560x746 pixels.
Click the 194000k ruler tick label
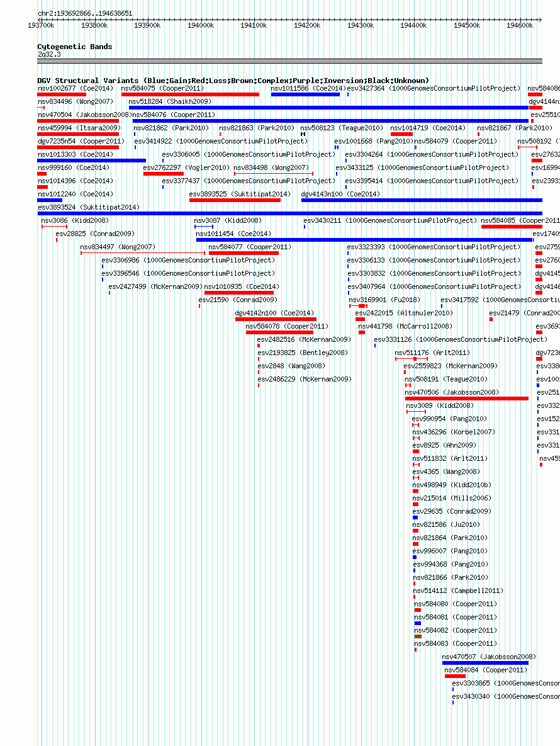[201, 25]
